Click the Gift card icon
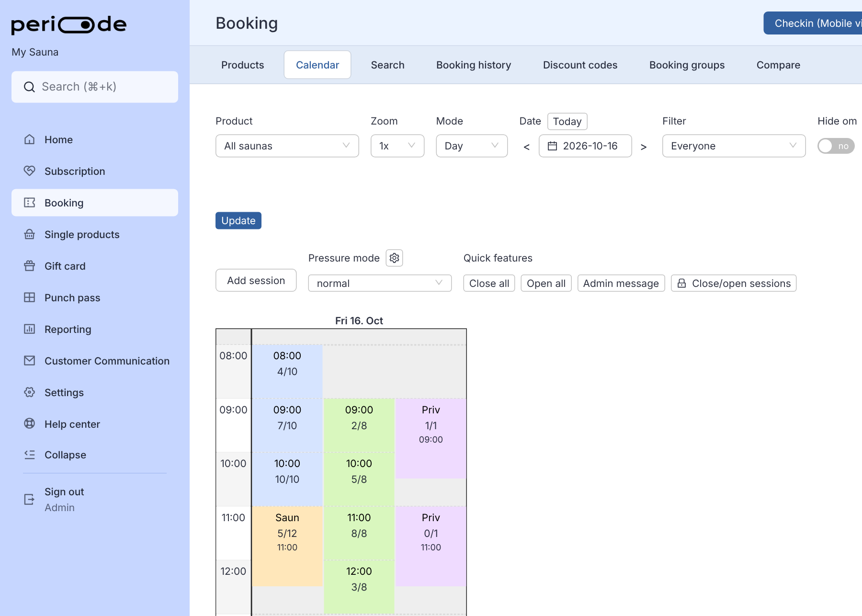The width and height of the screenshot is (862, 616). 30,266
